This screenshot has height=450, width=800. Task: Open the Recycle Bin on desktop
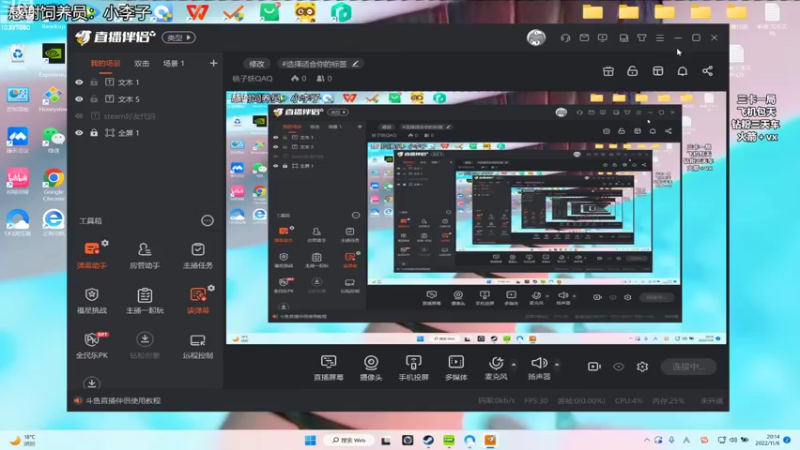[x=17, y=56]
